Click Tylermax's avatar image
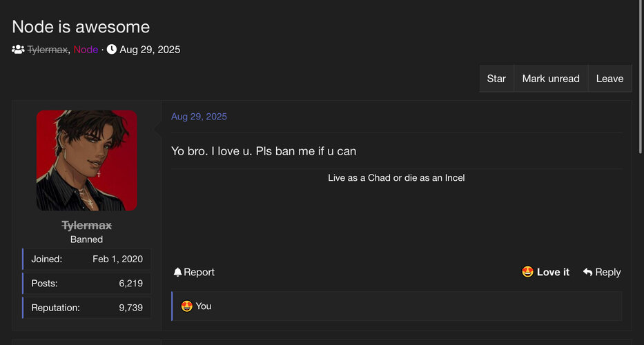The height and width of the screenshot is (345, 644). pos(87,161)
